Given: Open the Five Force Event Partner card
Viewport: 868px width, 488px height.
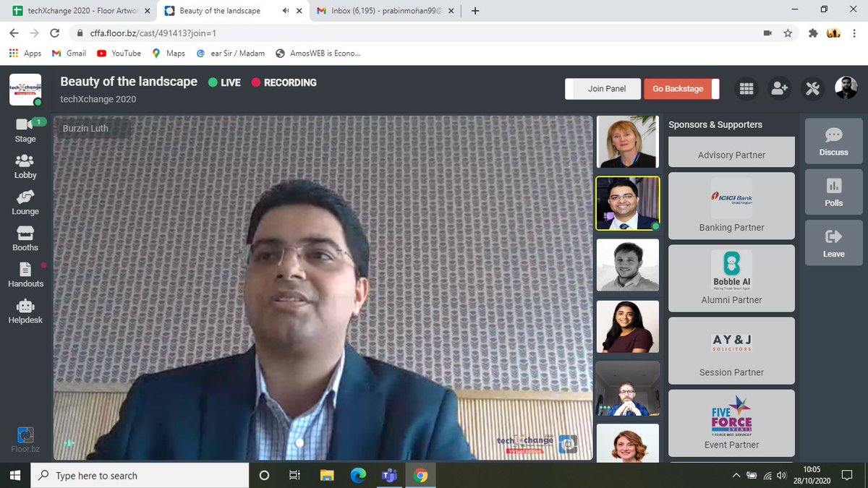Looking at the screenshot, I should pos(731,423).
